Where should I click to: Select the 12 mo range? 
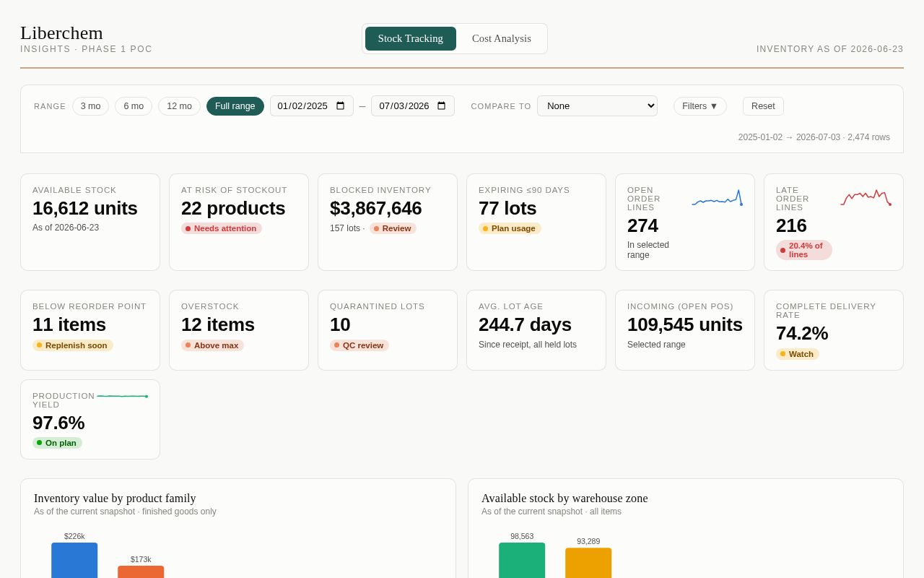(179, 106)
